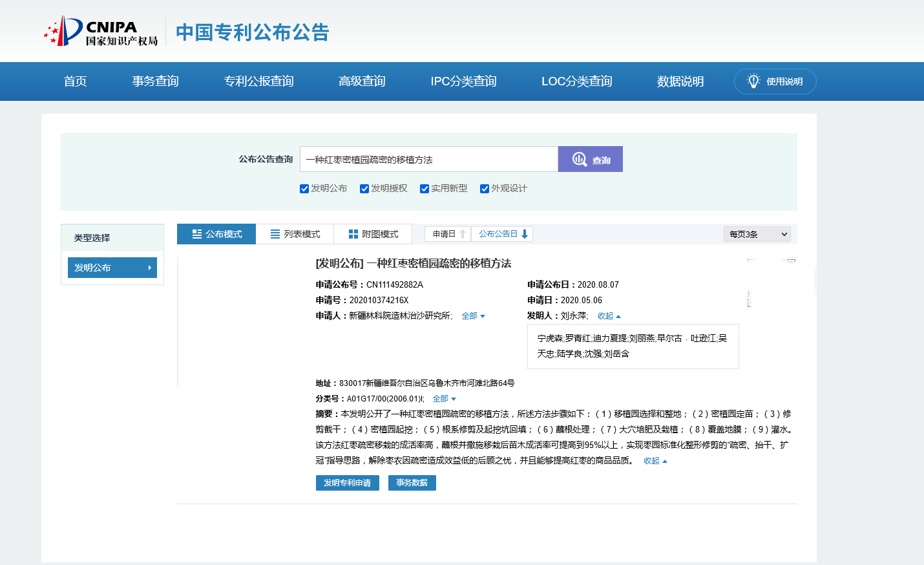Open IPC分类查询 menu item

pos(463,81)
